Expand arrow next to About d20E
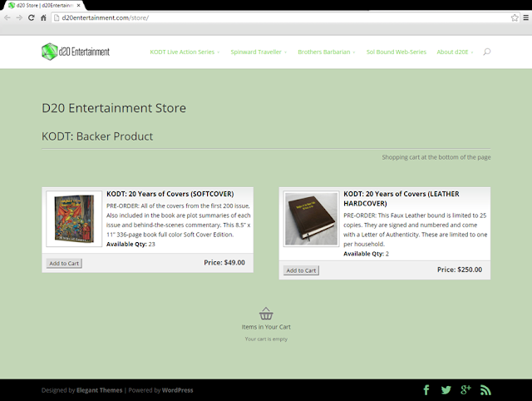The image size is (532, 401). tap(472, 52)
